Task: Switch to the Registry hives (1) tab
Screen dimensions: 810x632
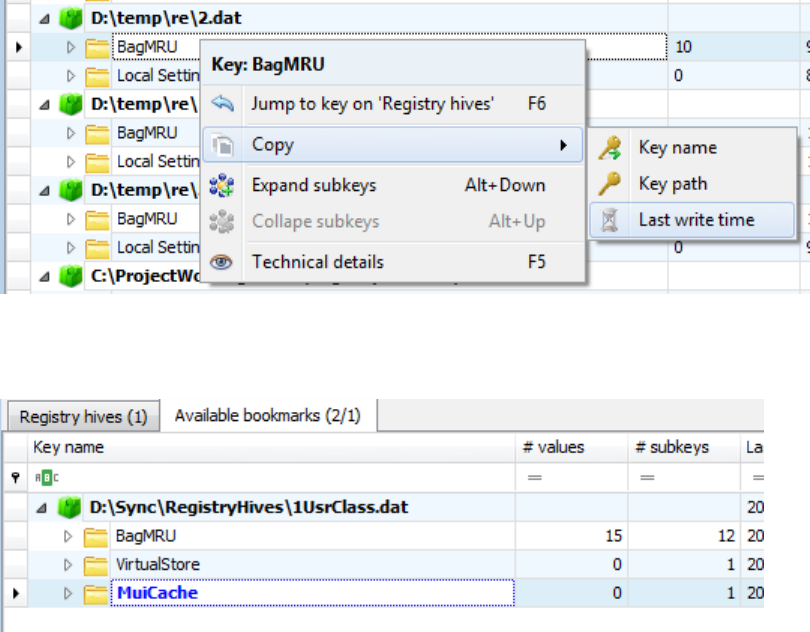Action: [84, 417]
